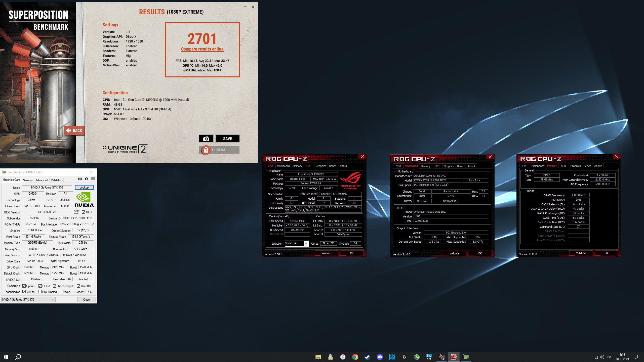Open the notification center icon
Image resolution: width=644 pixels, height=362 pixels.
636,357
